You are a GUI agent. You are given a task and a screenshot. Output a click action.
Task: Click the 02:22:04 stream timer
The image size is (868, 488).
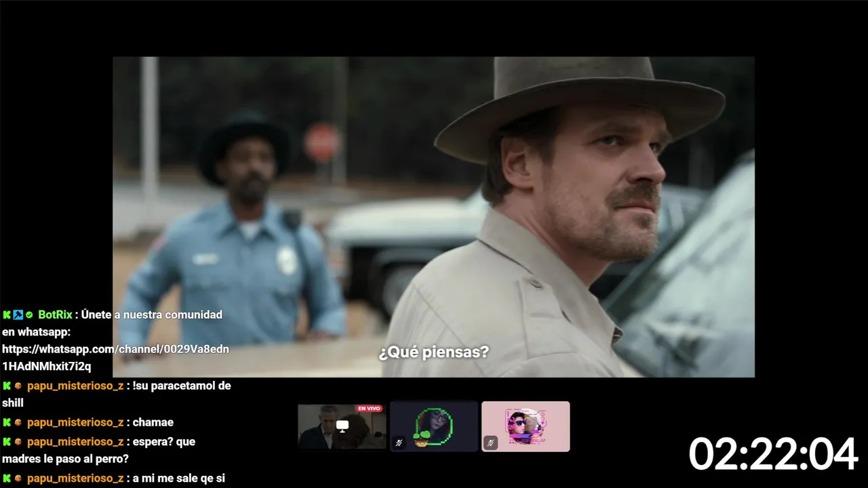774,454
